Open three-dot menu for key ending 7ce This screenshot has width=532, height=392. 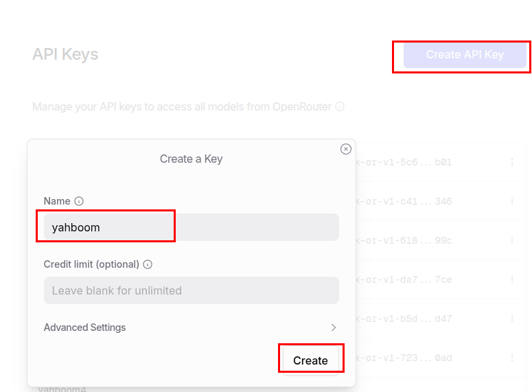pos(512,279)
